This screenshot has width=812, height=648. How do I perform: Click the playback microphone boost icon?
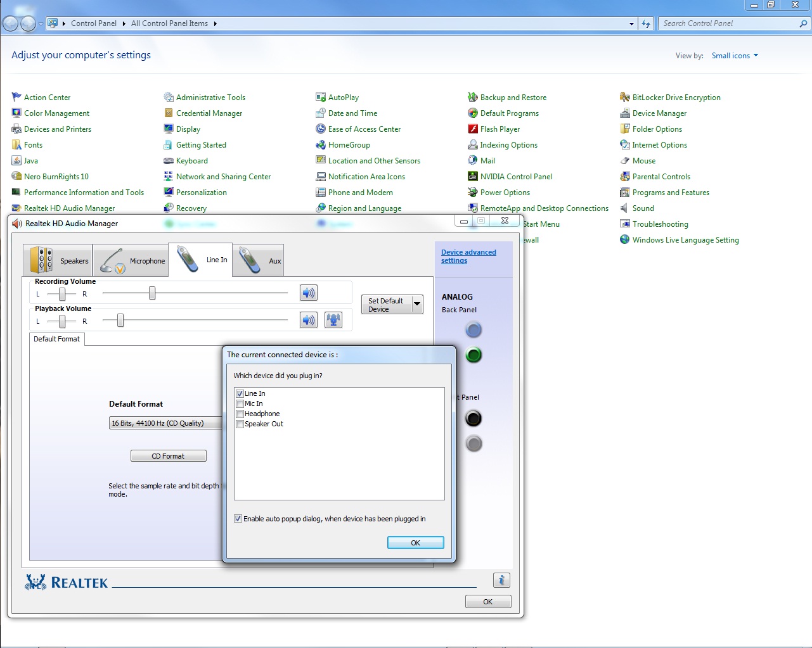tap(333, 320)
